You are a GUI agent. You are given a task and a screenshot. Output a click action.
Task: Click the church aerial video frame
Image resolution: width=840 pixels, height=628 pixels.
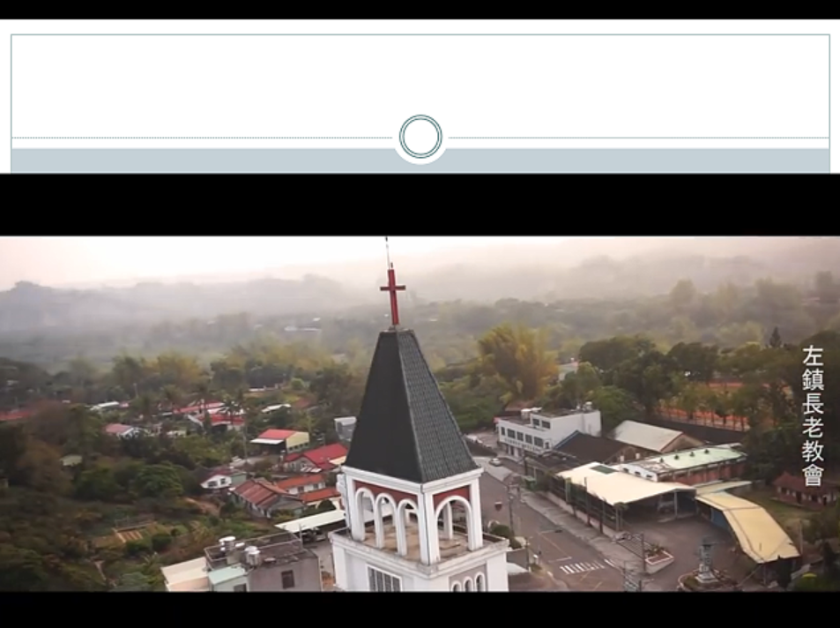(420, 414)
